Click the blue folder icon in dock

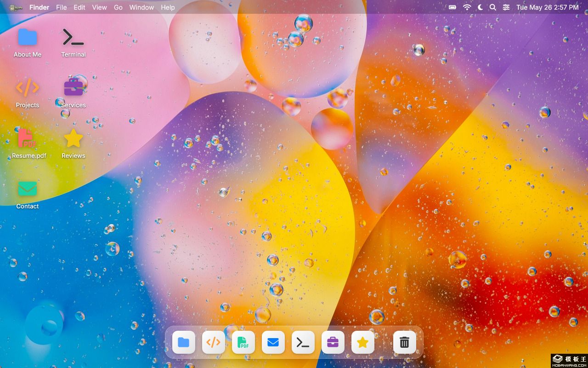(184, 342)
